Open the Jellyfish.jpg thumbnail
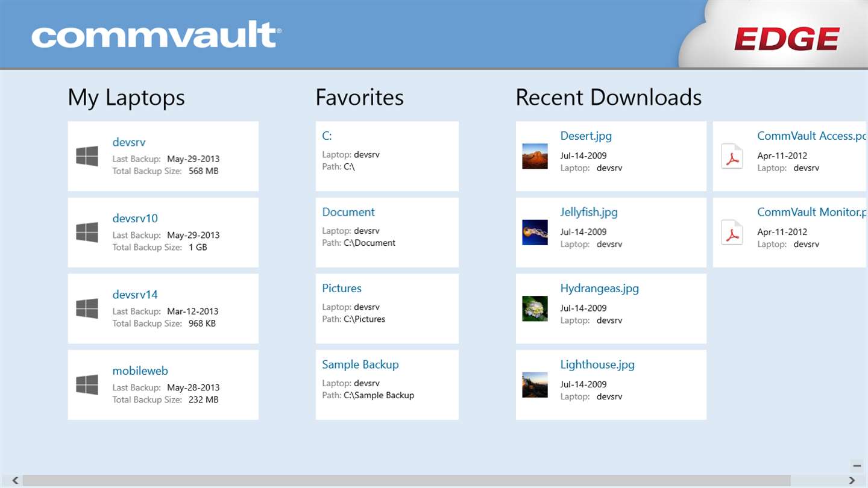The height and width of the screenshot is (488, 868). tap(535, 232)
